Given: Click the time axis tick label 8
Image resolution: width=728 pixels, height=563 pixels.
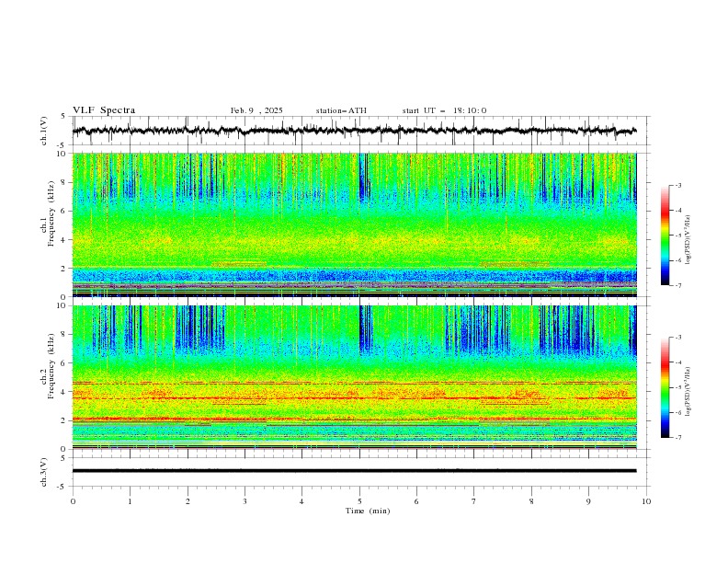Looking at the screenshot, I should point(531,501).
